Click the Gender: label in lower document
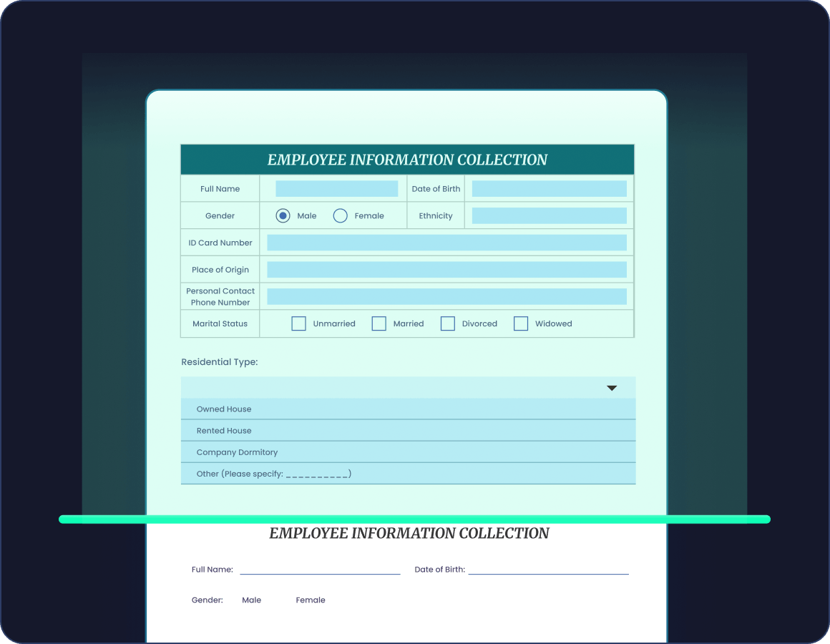This screenshot has height=644, width=830. [207, 600]
